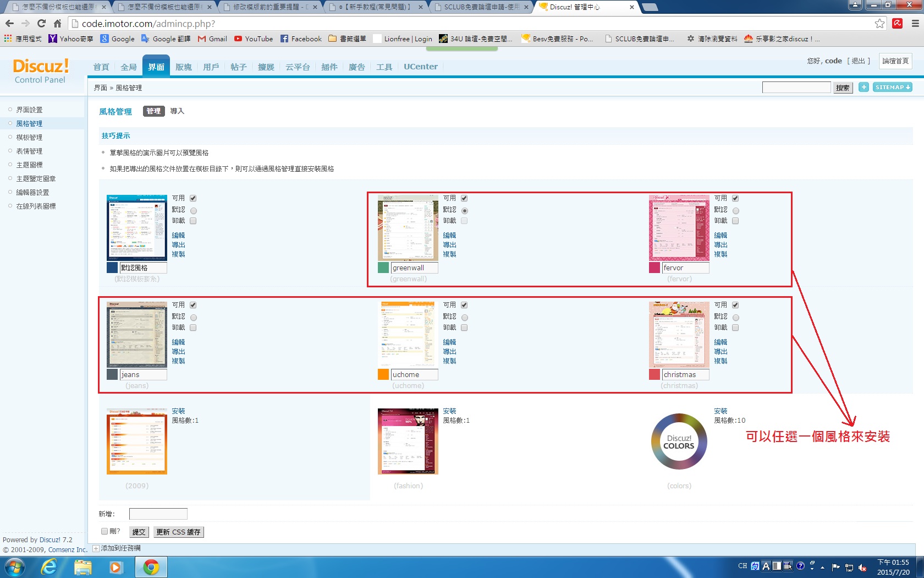Screen dimensions: 924x578
Task: Open Windows Explorer from the taskbar
Action: click(82, 567)
